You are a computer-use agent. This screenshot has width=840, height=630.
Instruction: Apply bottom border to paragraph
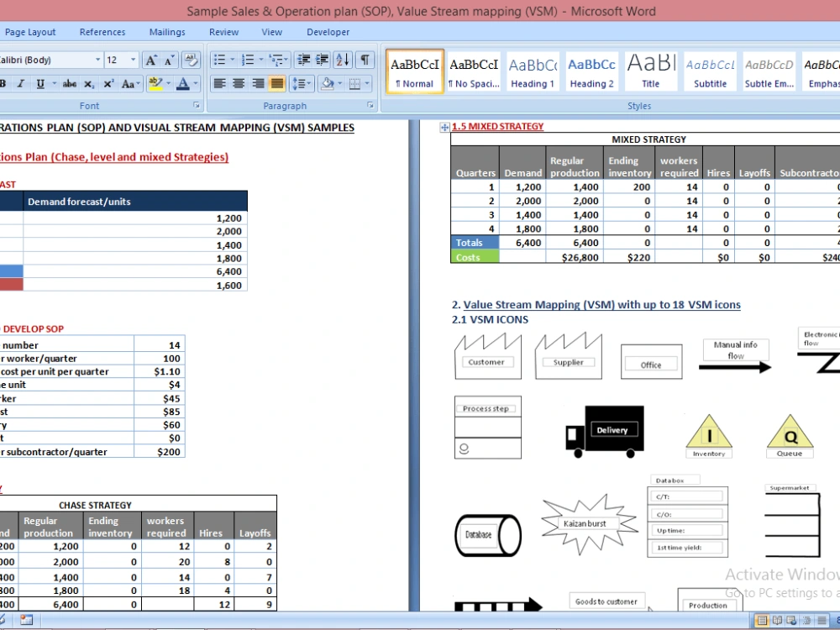pyautogui.click(x=354, y=83)
